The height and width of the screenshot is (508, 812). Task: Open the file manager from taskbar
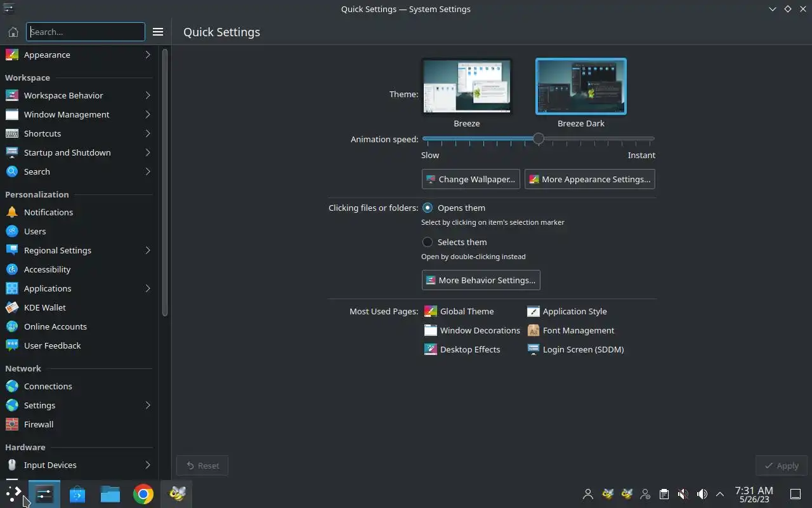(110, 494)
